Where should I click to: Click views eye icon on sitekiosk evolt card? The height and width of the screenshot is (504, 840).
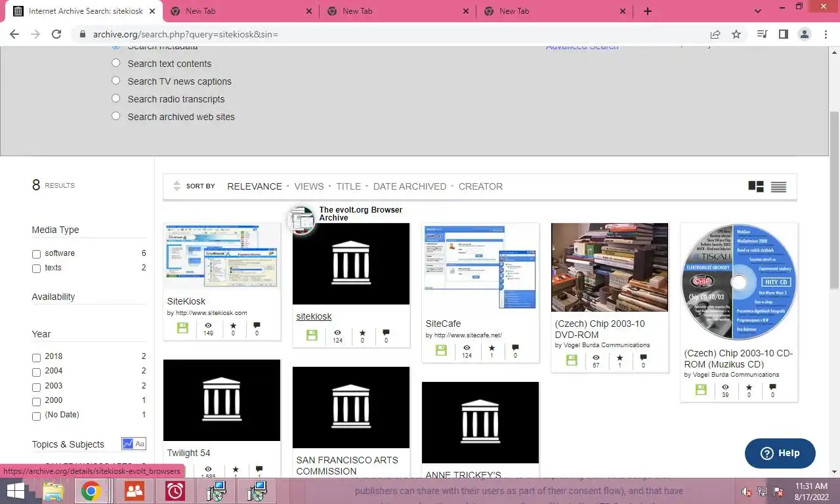click(337, 333)
